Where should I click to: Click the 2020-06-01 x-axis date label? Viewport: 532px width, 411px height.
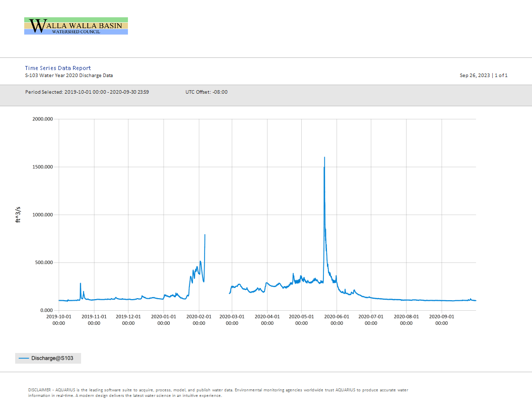337,320
